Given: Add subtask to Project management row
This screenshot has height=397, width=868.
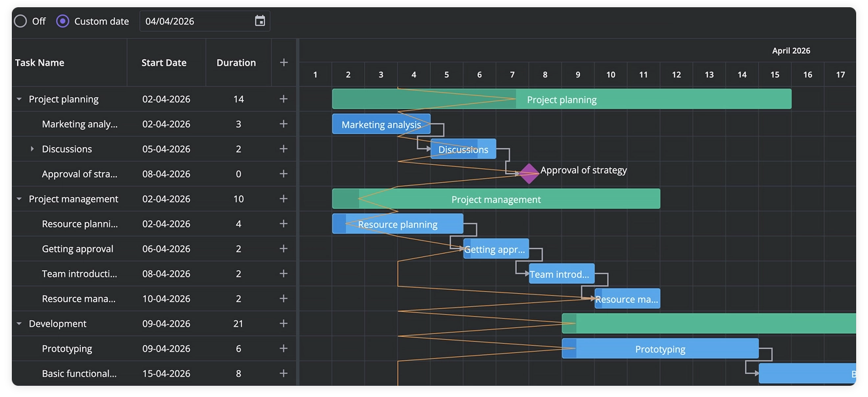Looking at the screenshot, I should click(283, 199).
